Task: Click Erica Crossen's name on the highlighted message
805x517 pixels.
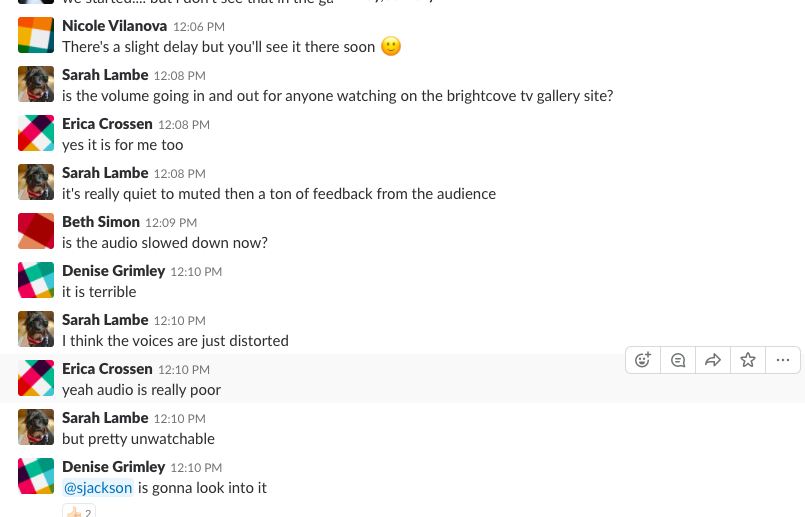Action: pyautogui.click(x=107, y=369)
